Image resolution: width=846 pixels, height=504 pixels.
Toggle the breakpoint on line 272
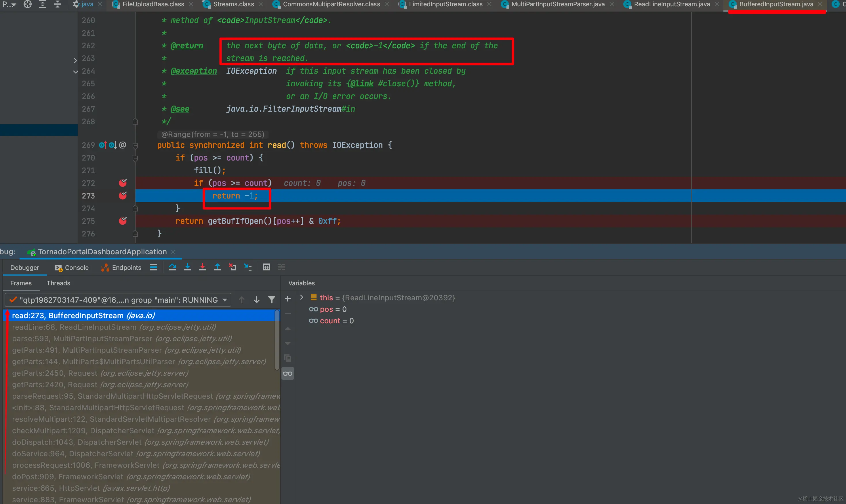pos(123,183)
